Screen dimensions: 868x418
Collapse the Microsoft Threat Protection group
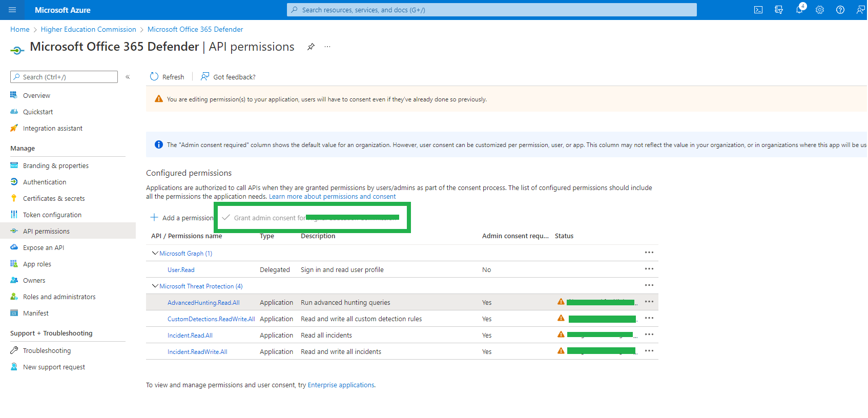tap(155, 286)
